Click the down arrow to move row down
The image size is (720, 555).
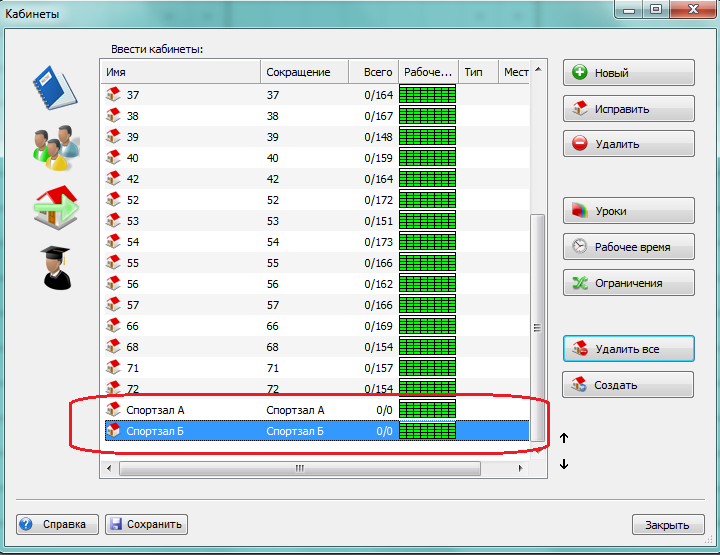pyautogui.click(x=564, y=463)
